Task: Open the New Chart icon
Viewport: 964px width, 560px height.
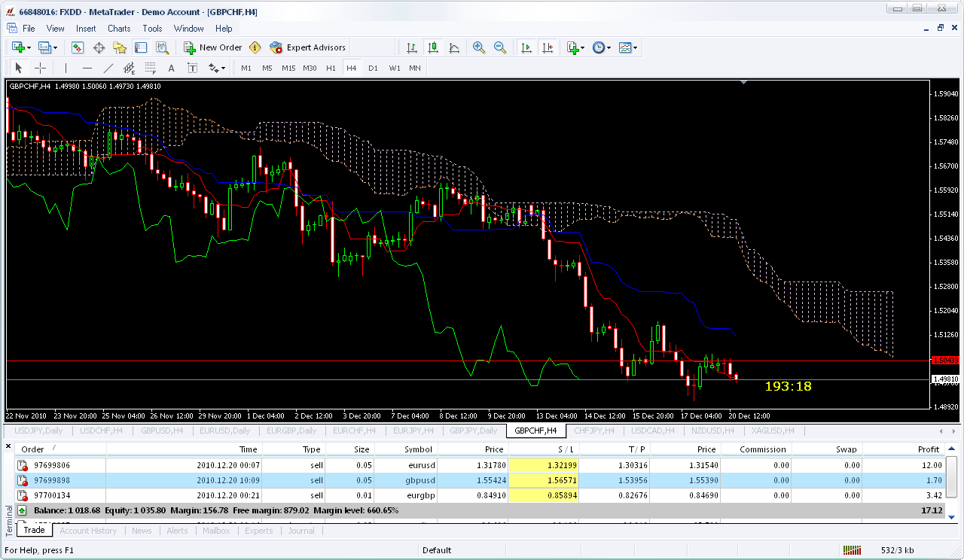Action: point(17,47)
